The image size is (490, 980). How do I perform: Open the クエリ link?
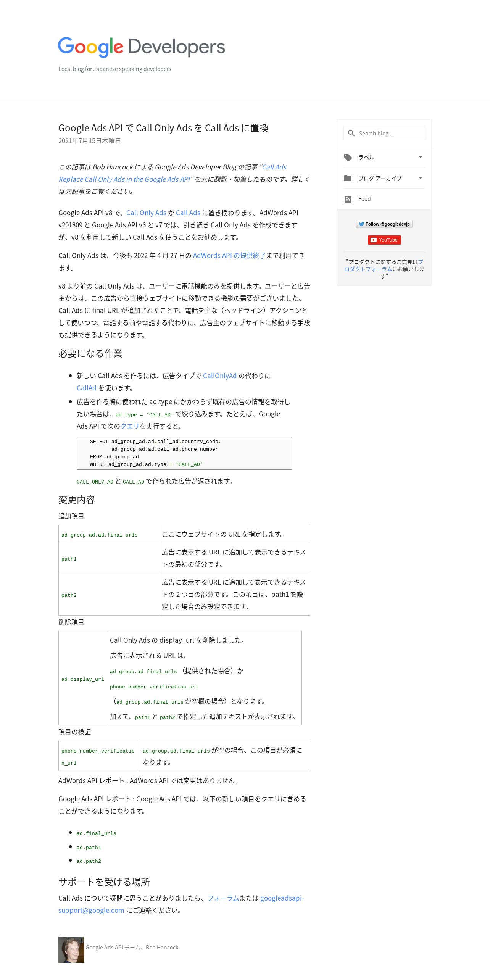130,426
